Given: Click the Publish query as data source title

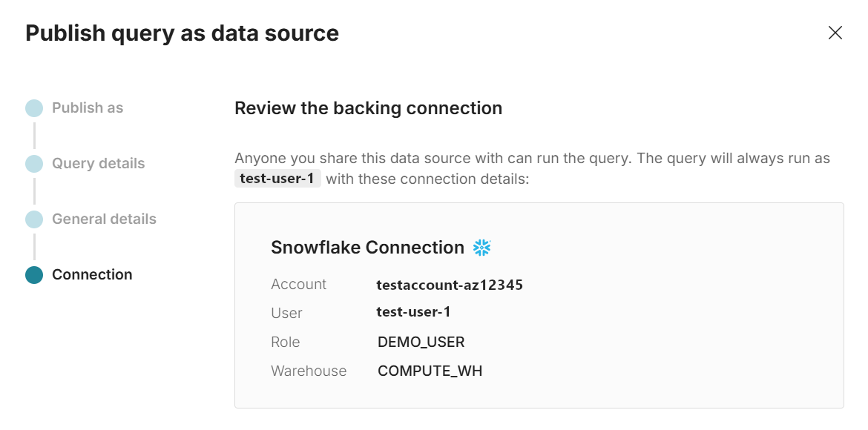Looking at the screenshot, I should coord(182,33).
